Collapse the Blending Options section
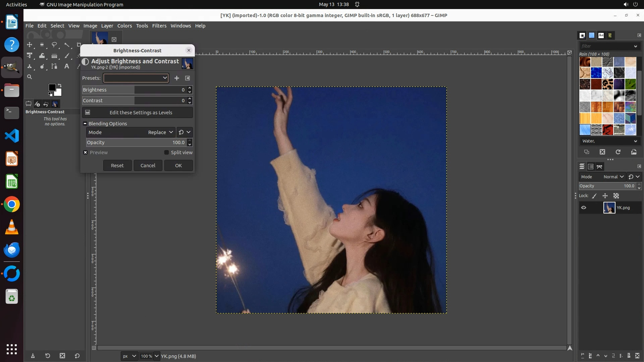Screen dimensions: 644x362 pyautogui.click(x=85, y=124)
